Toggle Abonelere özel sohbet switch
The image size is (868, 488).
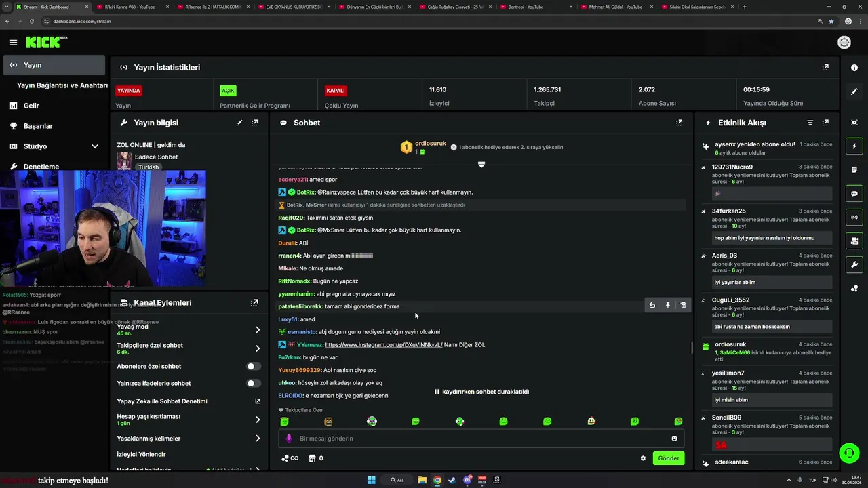tap(253, 366)
